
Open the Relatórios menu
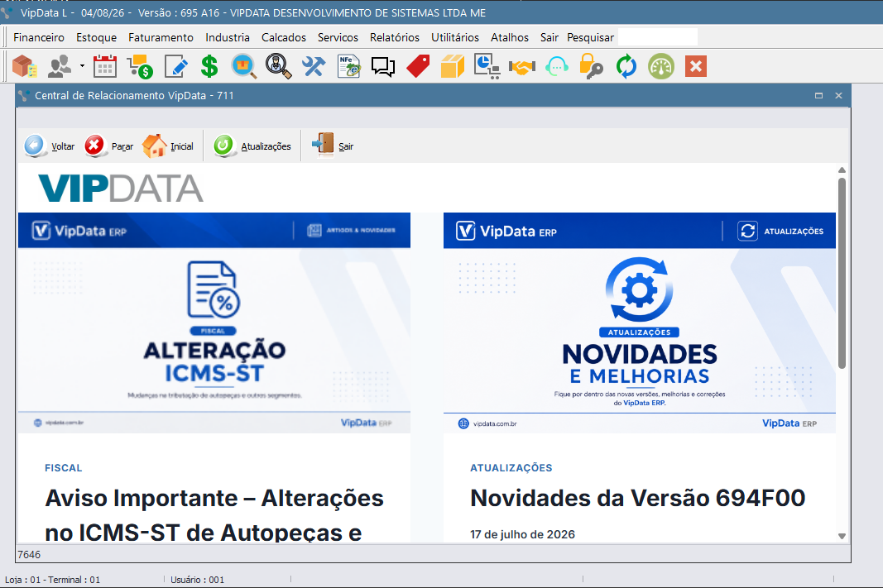tap(395, 37)
